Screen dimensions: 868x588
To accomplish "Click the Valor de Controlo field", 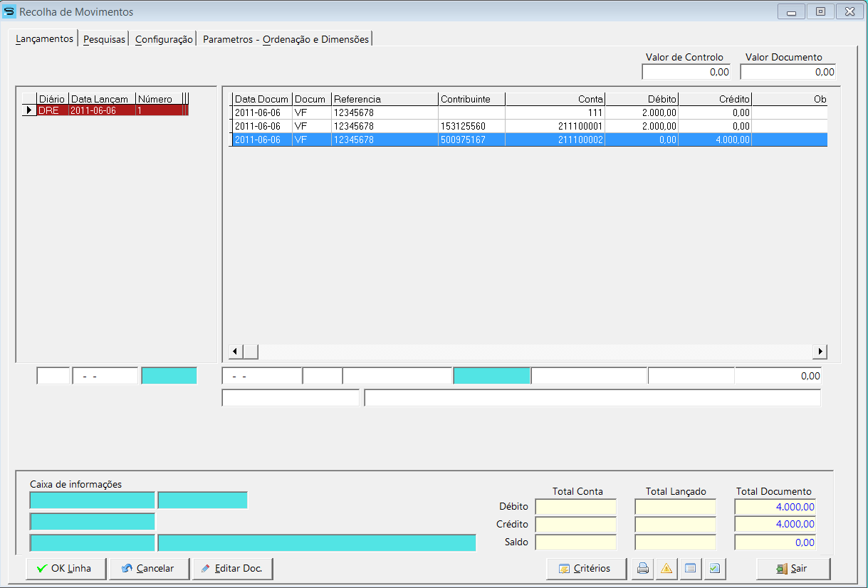I will (x=685, y=72).
